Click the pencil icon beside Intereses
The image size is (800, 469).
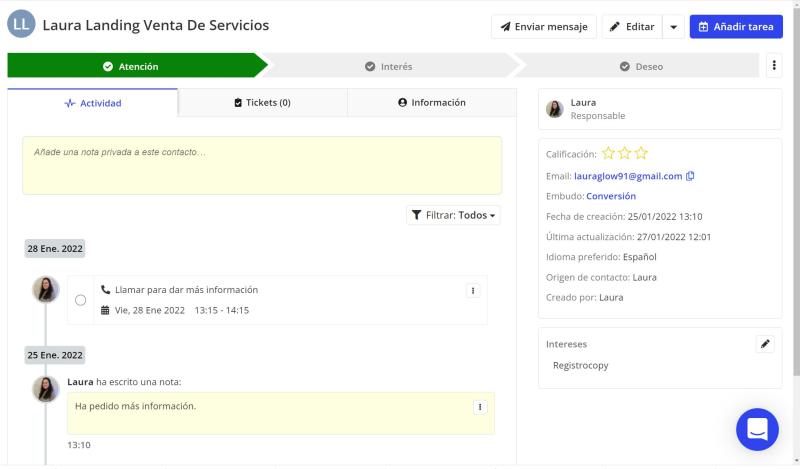pyautogui.click(x=765, y=344)
